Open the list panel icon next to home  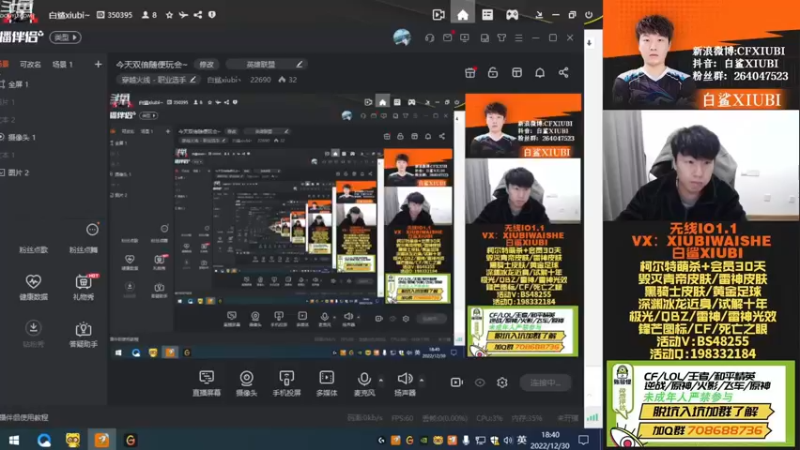pos(487,15)
